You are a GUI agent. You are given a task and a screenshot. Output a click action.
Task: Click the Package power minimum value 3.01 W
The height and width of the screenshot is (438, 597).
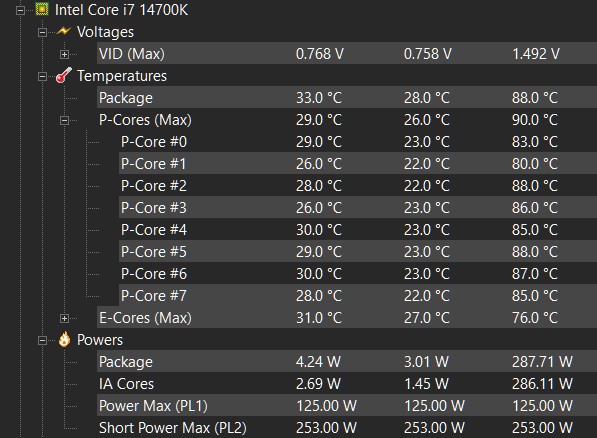[x=426, y=361]
